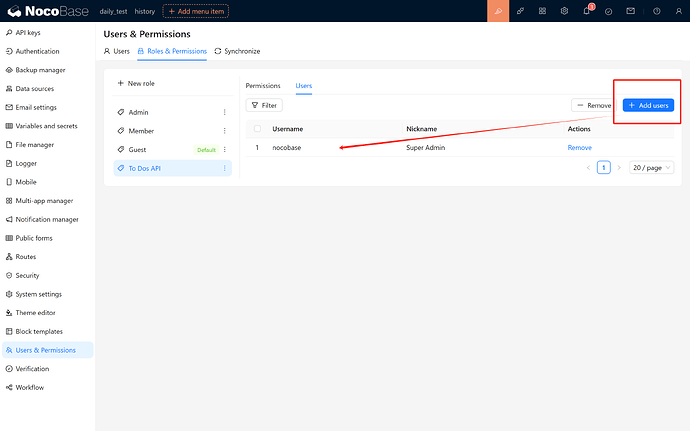
Task: Go to previous page arrow
Action: [x=588, y=168]
